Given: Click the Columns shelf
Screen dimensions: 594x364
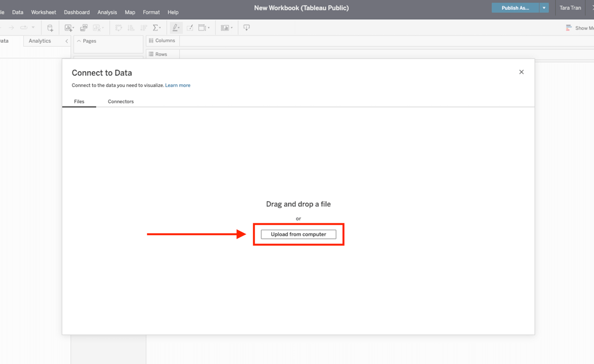Looking at the screenshot, I should tap(370, 41).
